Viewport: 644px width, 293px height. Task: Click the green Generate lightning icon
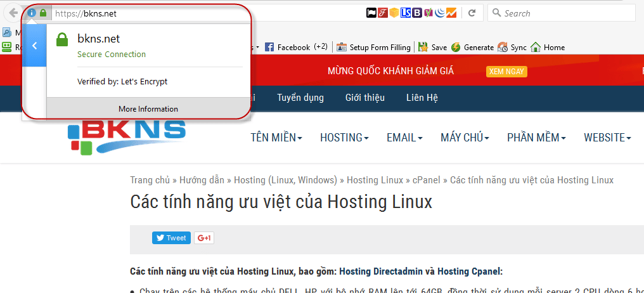click(456, 48)
